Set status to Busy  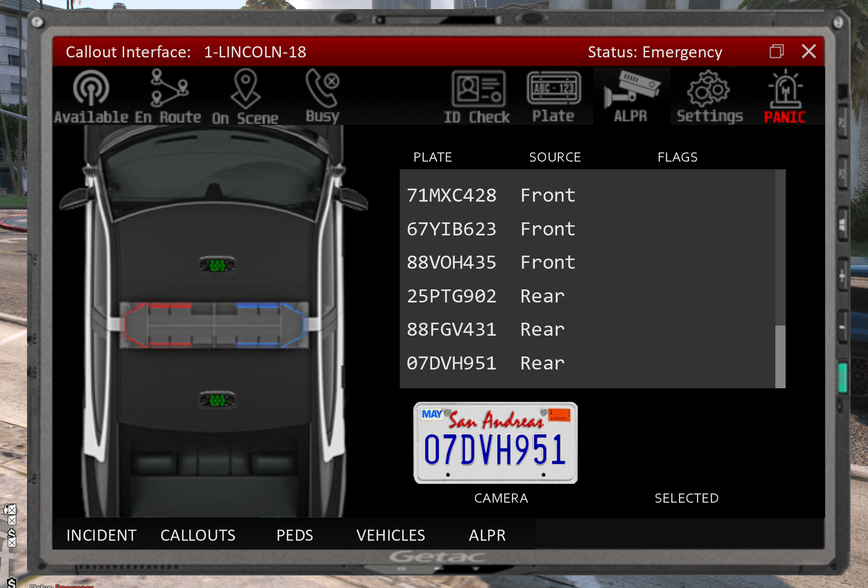[x=322, y=97]
